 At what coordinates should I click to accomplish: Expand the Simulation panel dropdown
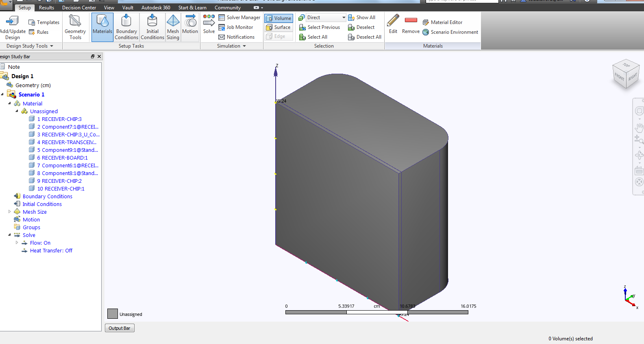[x=244, y=46]
